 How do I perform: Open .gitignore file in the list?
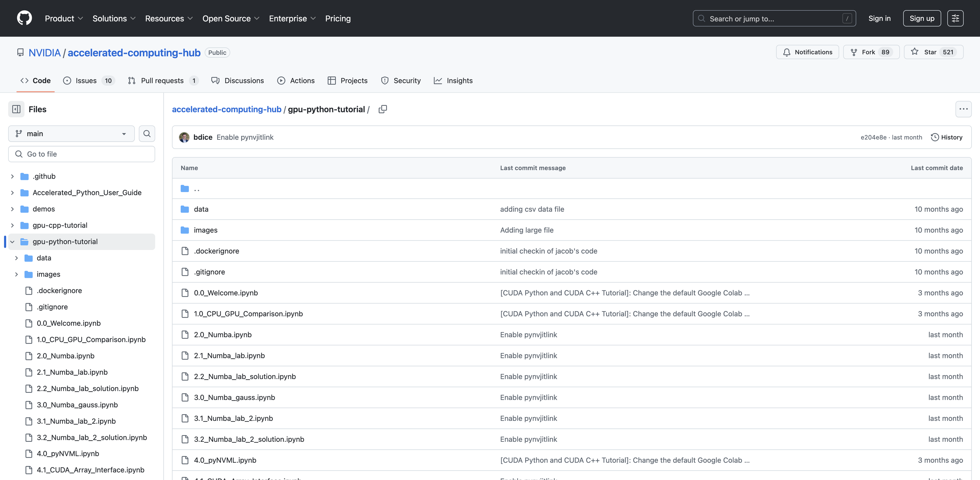(209, 272)
